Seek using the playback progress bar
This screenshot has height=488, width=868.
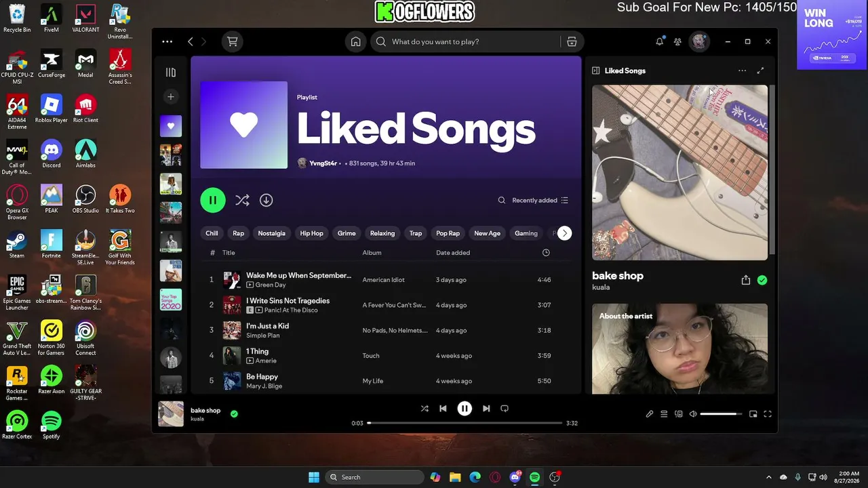pos(465,423)
